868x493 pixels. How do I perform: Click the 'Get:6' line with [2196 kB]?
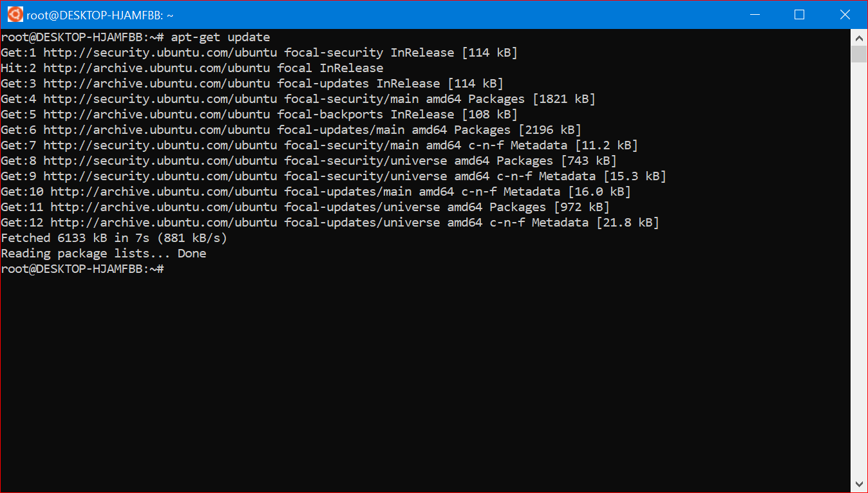tap(291, 130)
